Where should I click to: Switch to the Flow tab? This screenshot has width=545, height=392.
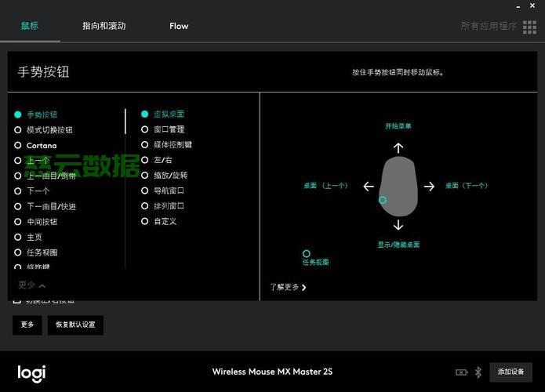pos(179,26)
